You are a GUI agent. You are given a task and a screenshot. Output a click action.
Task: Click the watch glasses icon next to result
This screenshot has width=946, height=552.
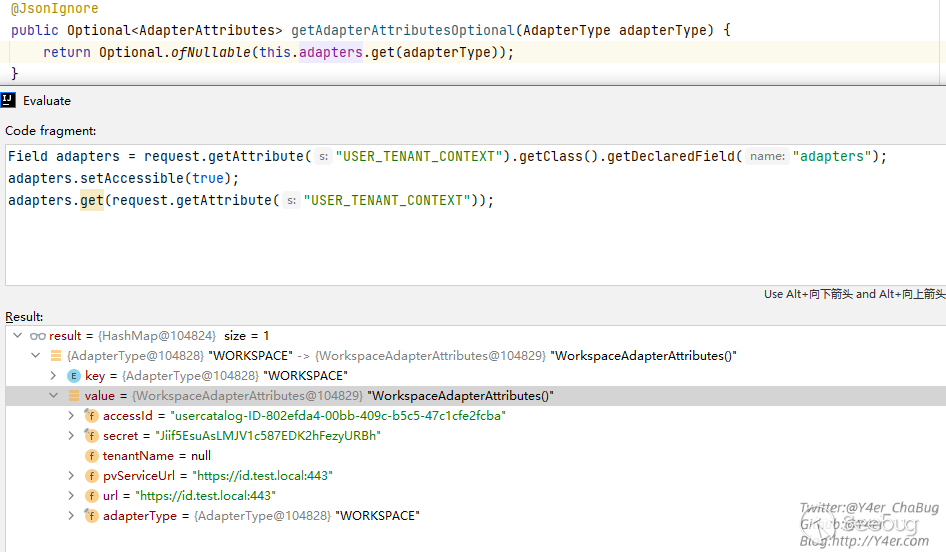point(37,336)
